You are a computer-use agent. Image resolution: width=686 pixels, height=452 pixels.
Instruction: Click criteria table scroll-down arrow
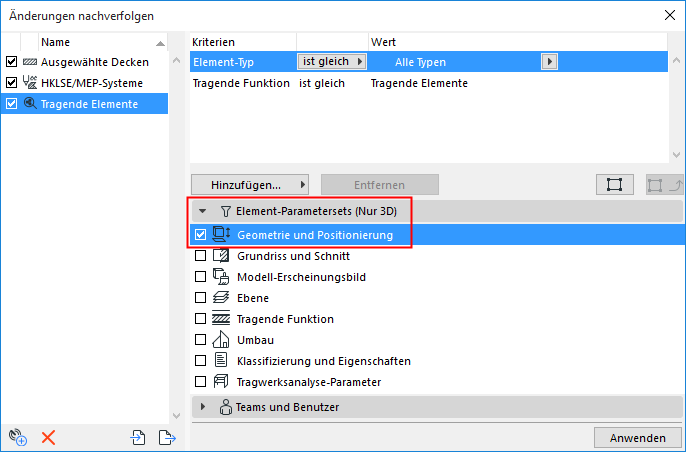click(x=676, y=154)
